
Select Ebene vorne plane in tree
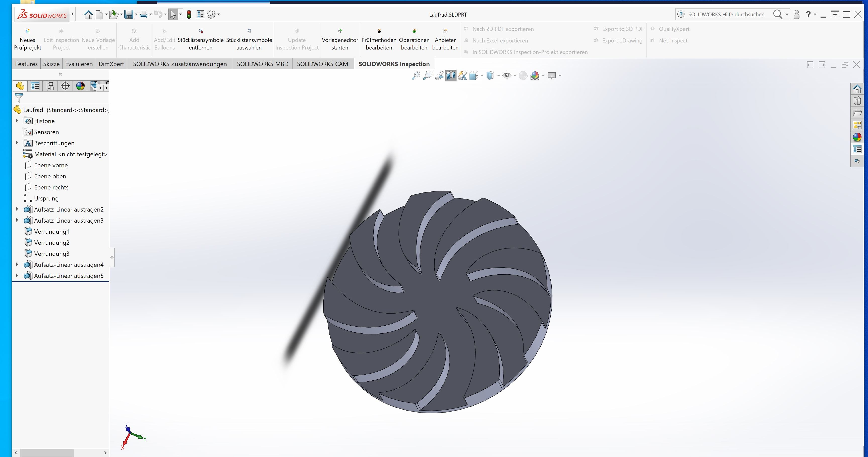click(x=51, y=165)
